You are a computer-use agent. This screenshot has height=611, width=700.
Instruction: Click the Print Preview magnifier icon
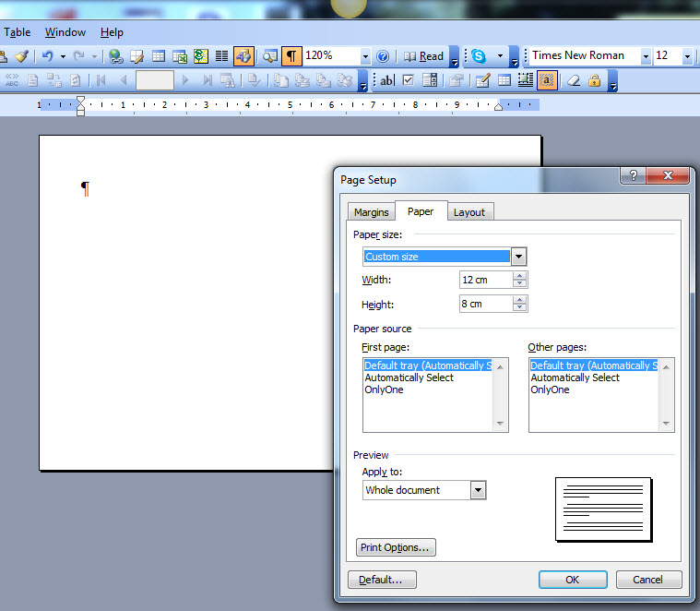269,56
